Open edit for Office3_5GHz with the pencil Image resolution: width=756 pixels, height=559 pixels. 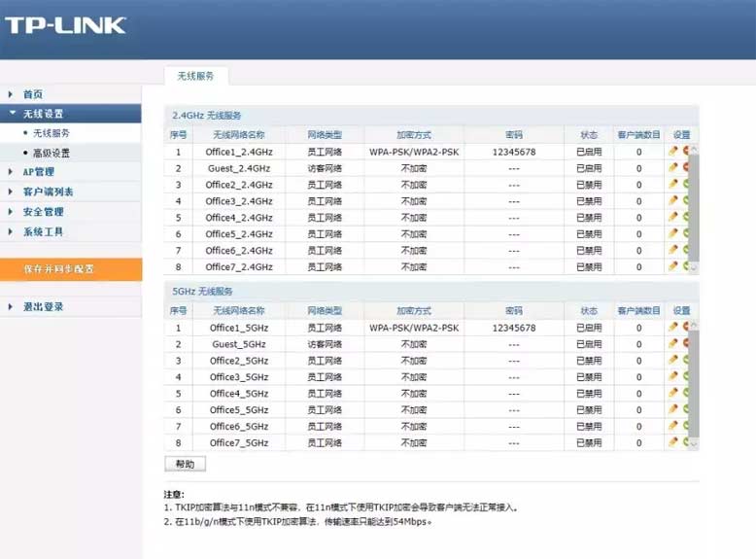(x=673, y=376)
